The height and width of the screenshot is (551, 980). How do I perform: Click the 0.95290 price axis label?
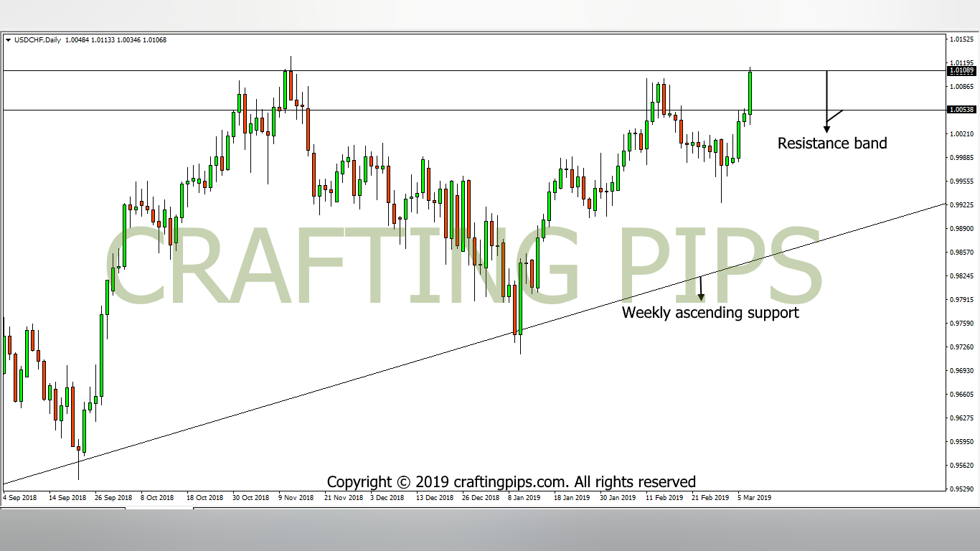tap(961, 489)
